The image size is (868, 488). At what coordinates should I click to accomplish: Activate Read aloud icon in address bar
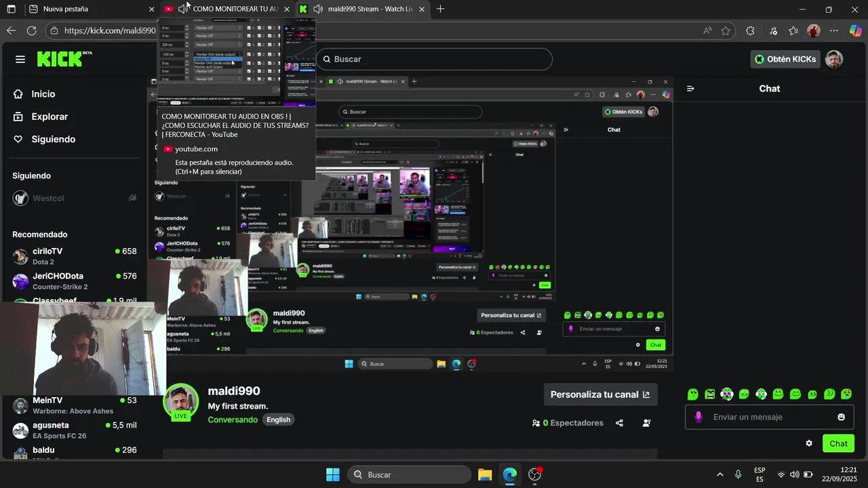point(707,30)
